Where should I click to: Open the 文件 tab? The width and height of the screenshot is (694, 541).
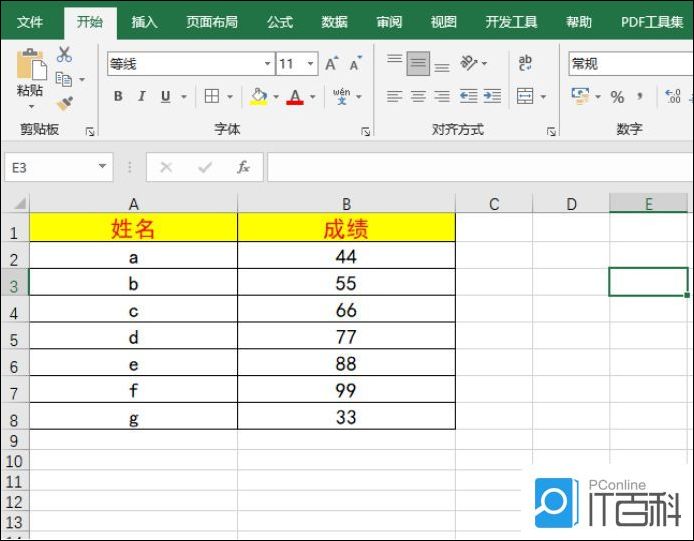click(30, 22)
